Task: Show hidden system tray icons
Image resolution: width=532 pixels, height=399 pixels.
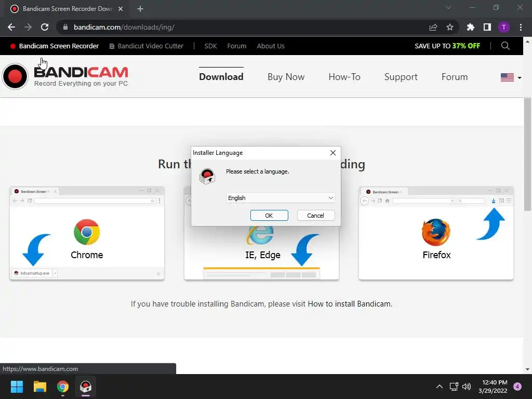Action: 440,387
